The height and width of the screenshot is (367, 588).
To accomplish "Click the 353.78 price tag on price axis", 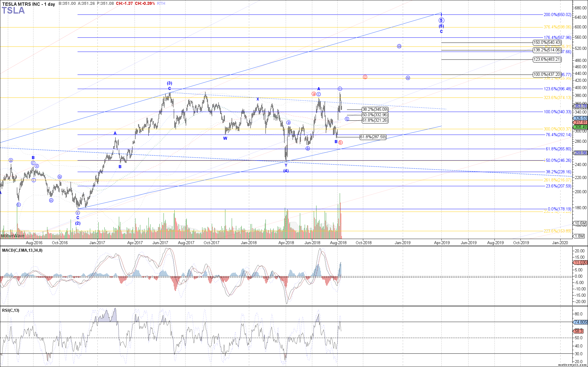I will 580,106.
